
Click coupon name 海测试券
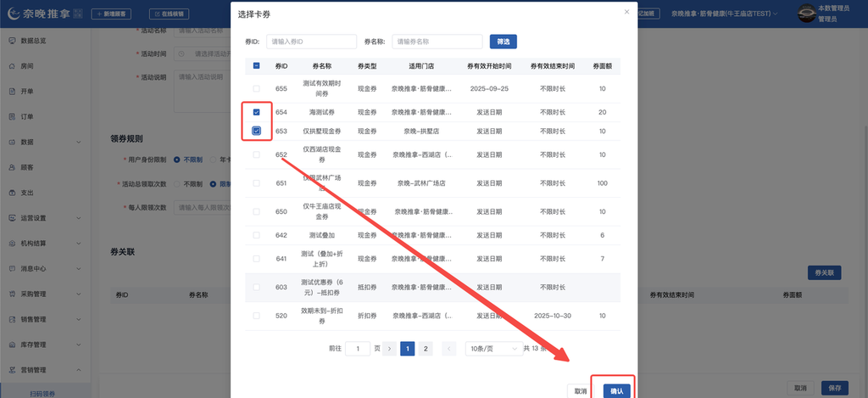(x=321, y=113)
